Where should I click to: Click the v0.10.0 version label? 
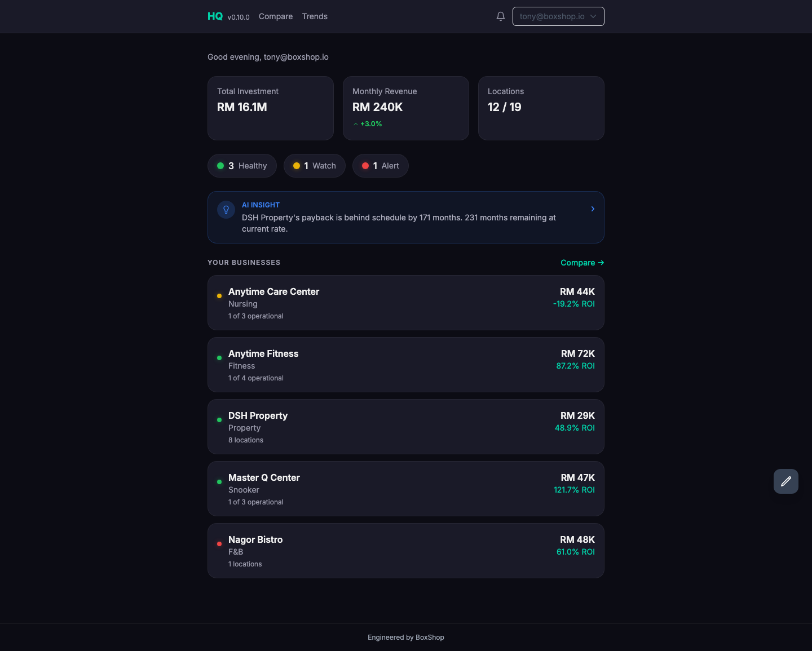239,17
